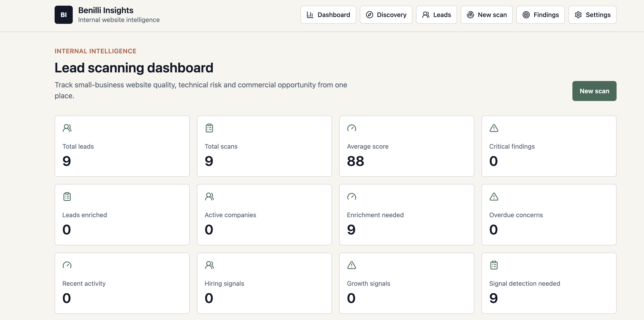Viewport: 644px width, 320px height.
Task: Click the gauge icon on Recent activity card
Action: (x=67, y=265)
